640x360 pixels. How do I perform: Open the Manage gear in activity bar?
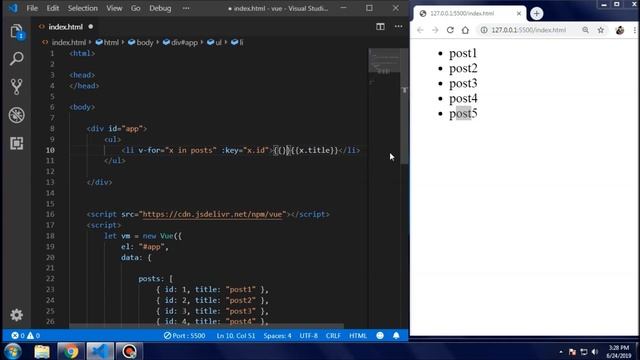(x=16, y=315)
